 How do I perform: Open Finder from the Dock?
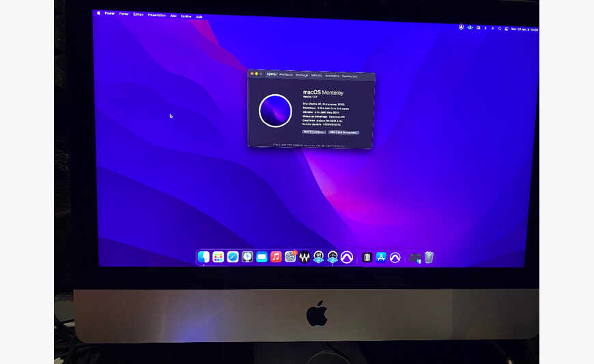[x=203, y=257]
